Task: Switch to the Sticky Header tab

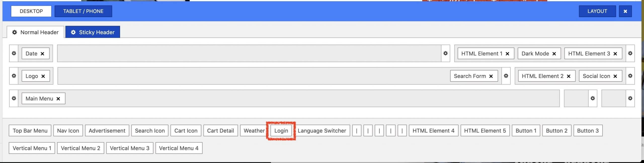Action: 93,32
